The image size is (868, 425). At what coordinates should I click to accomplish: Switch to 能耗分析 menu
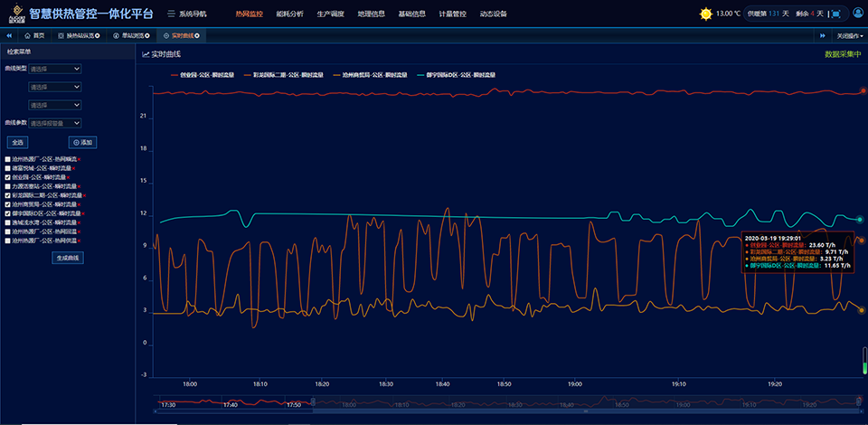tap(290, 14)
